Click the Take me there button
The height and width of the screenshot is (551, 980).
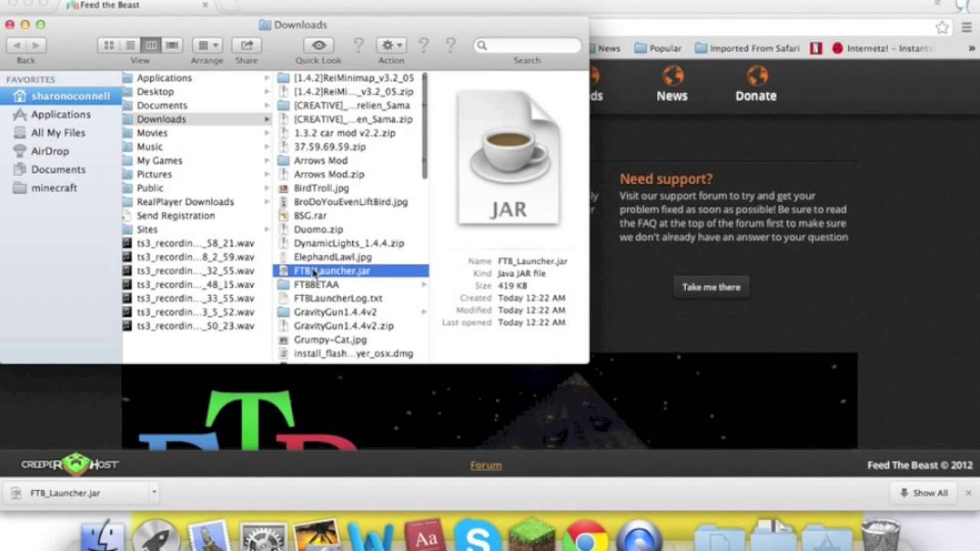(x=711, y=287)
